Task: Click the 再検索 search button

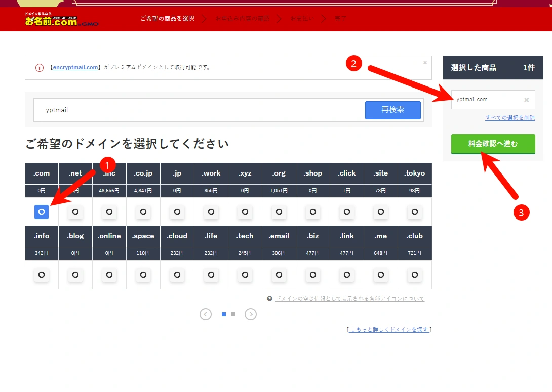Action: click(393, 110)
